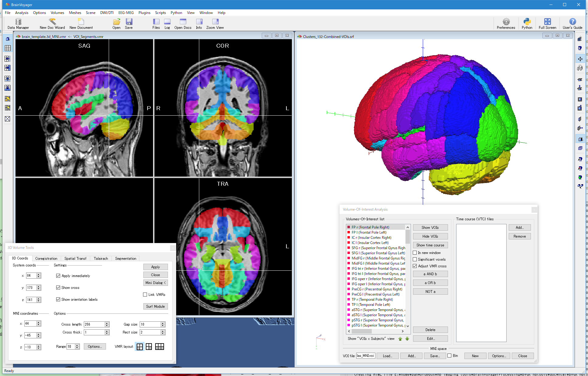
Task: Select PreCG r (Precentral Gyrus Right) in VOI list
Action: coord(376,289)
